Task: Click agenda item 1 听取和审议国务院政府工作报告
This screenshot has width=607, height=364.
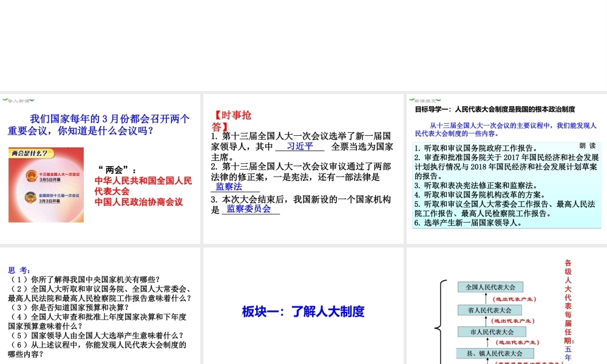Action: [x=476, y=148]
